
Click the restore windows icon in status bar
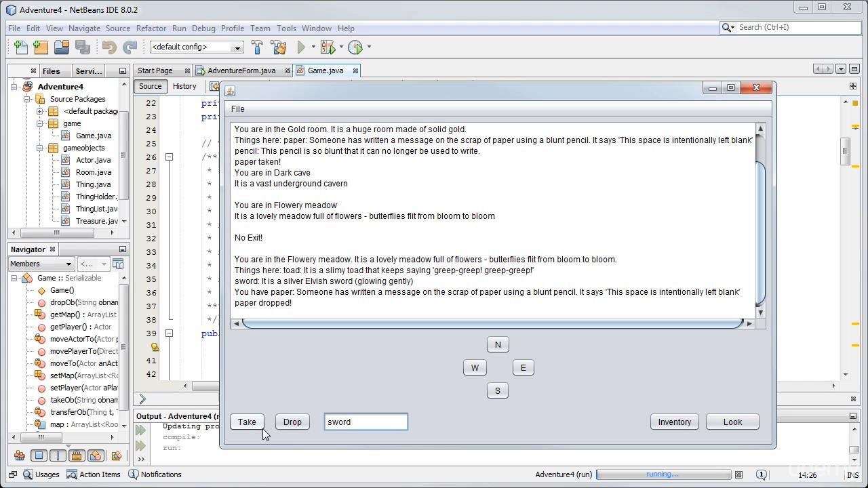click(x=13, y=474)
